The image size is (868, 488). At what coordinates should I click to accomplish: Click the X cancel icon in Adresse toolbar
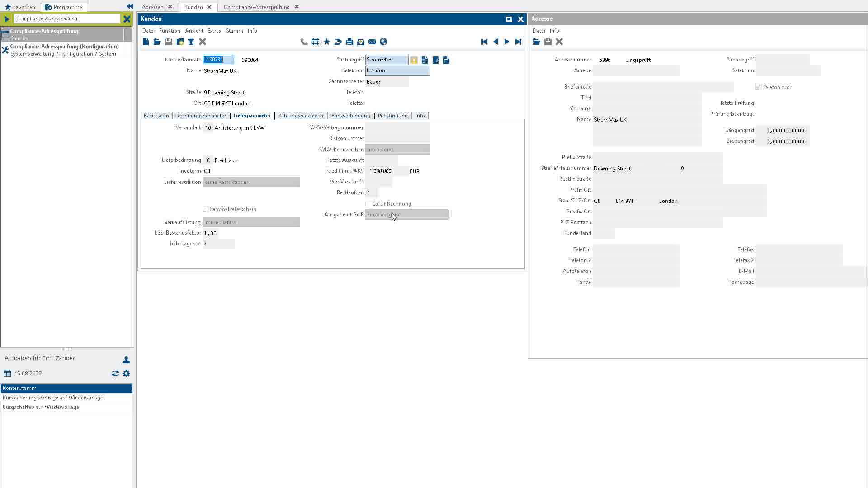coord(559,42)
